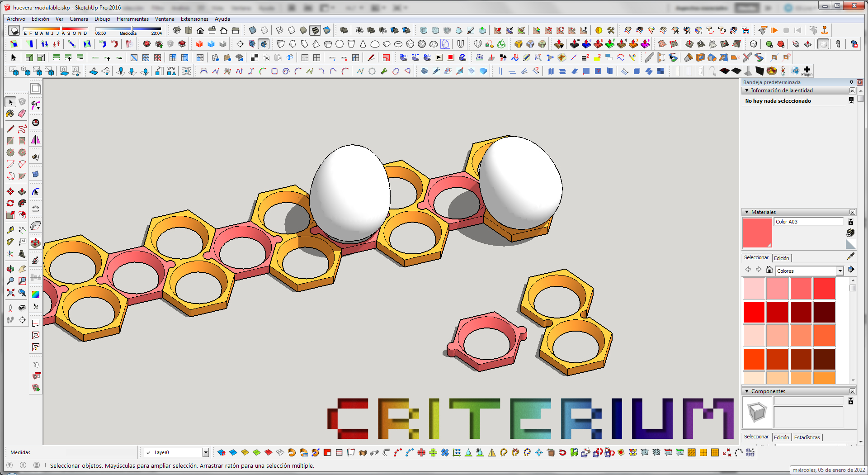Activate the Orbit camera tool
The width and height of the screenshot is (868, 475).
[x=10, y=269]
